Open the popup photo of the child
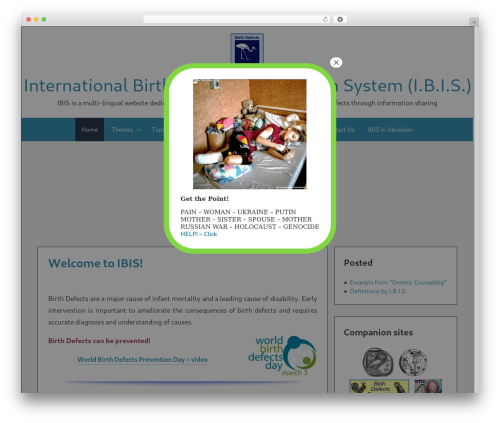 (x=250, y=134)
